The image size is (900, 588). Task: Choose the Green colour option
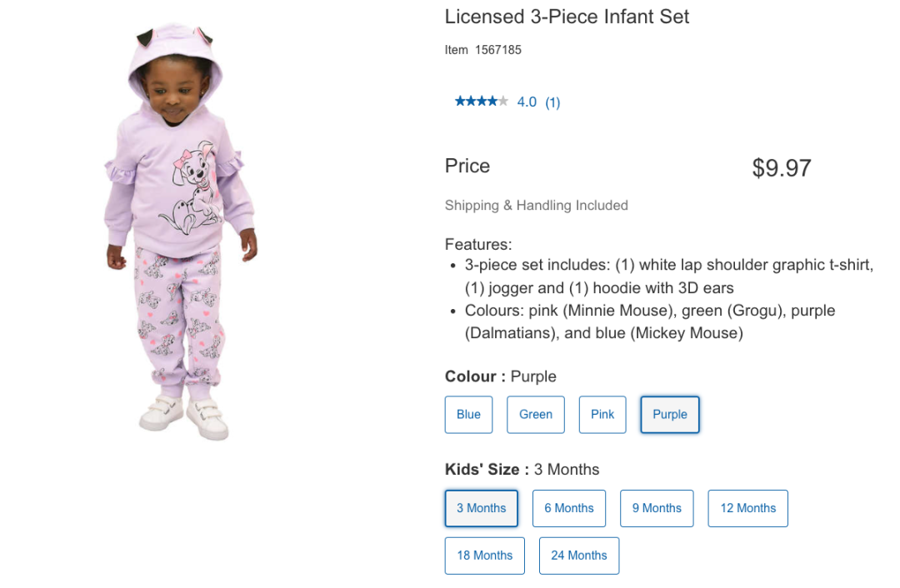click(536, 415)
